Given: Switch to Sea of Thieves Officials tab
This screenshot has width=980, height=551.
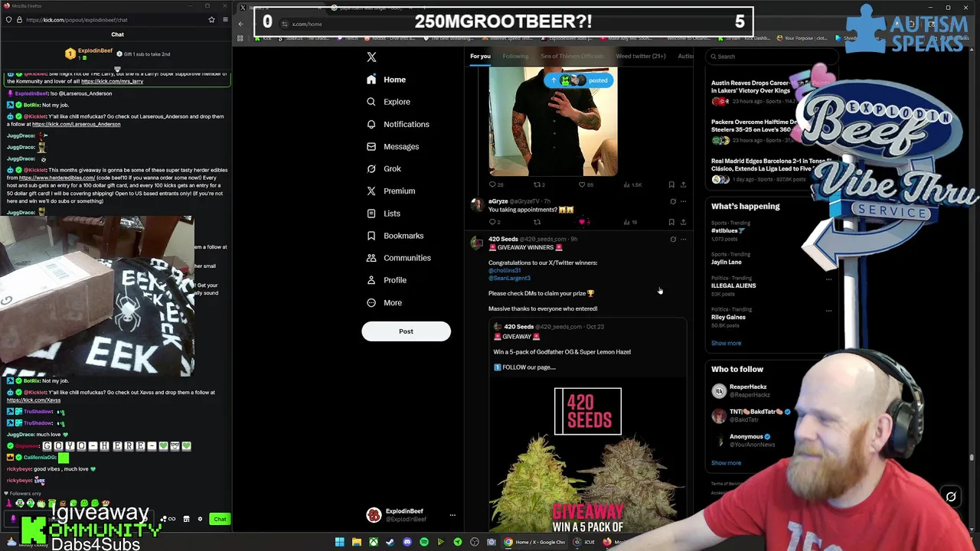Looking at the screenshot, I should (572, 56).
